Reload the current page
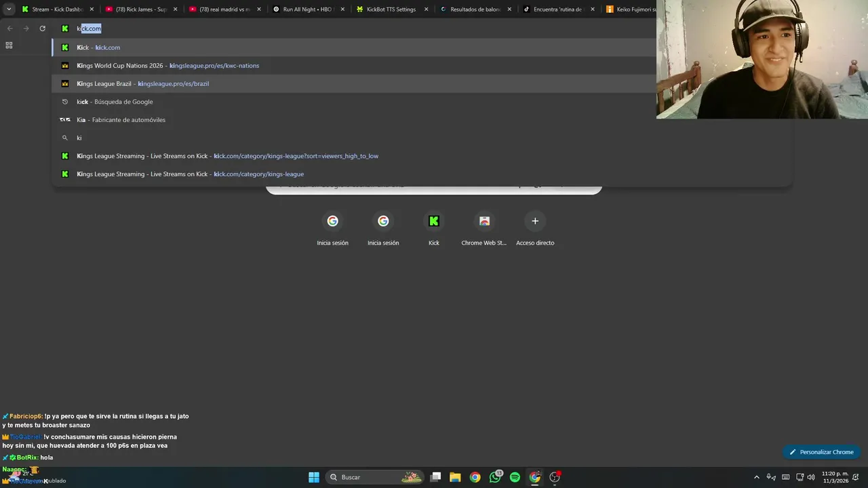This screenshot has width=868, height=488. [x=42, y=28]
